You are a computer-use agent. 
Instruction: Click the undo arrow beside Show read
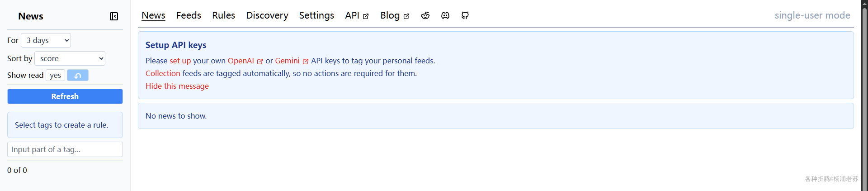(x=78, y=75)
